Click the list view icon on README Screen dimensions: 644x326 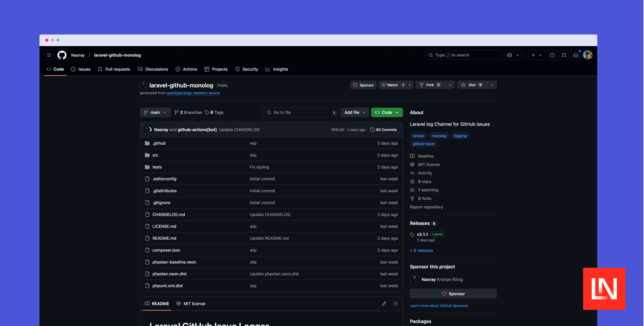(395, 304)
